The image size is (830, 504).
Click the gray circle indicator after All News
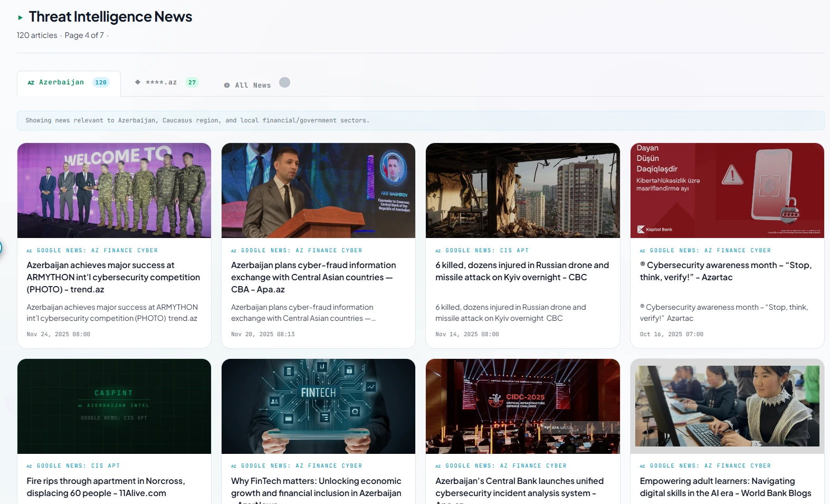[x=284, y=82]
